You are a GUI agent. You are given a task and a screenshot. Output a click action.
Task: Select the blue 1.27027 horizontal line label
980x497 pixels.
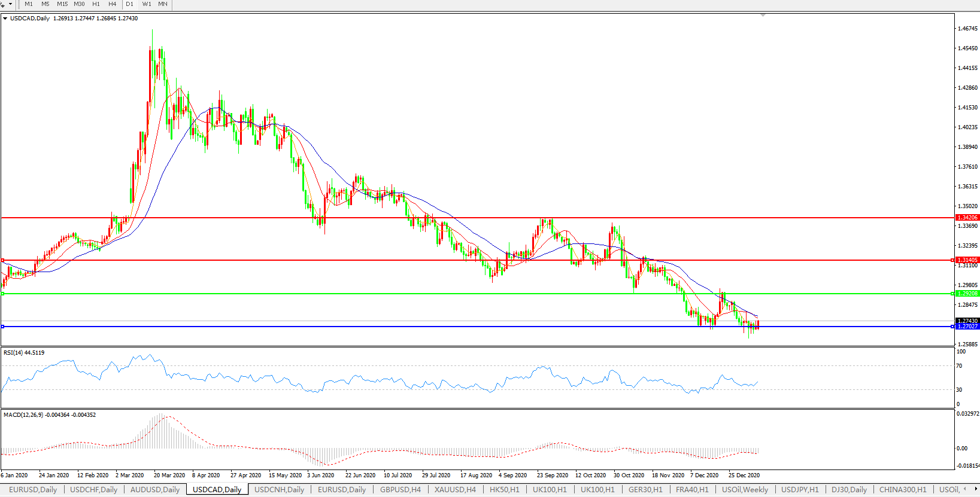[x=967, y=327]
